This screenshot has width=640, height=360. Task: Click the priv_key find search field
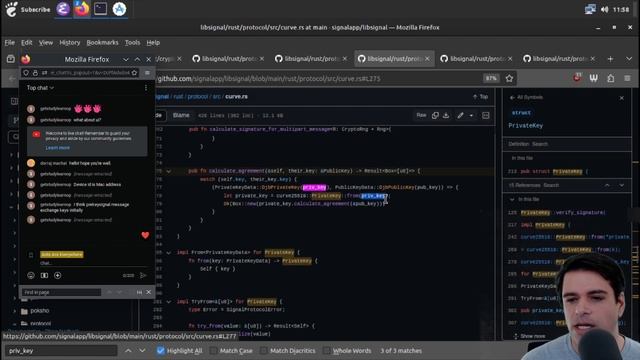(61, 351)
